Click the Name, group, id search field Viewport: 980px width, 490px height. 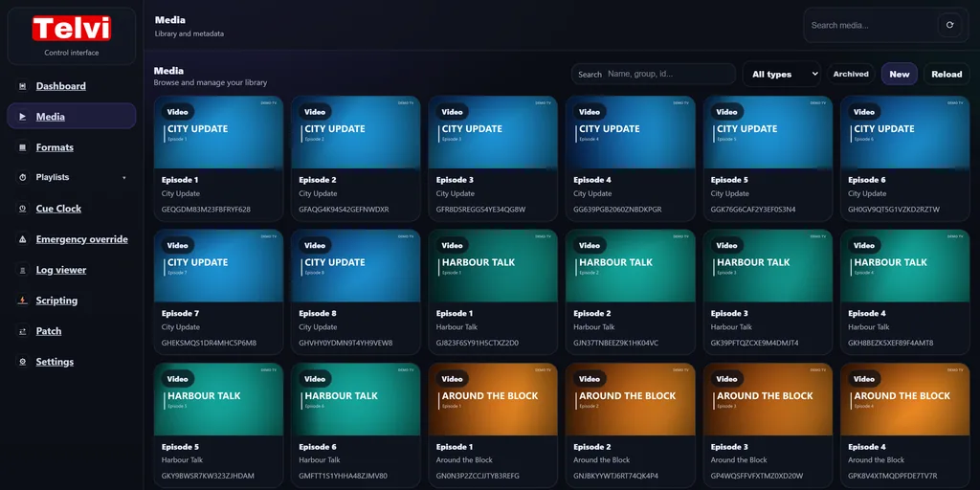(x=653, y=74)
